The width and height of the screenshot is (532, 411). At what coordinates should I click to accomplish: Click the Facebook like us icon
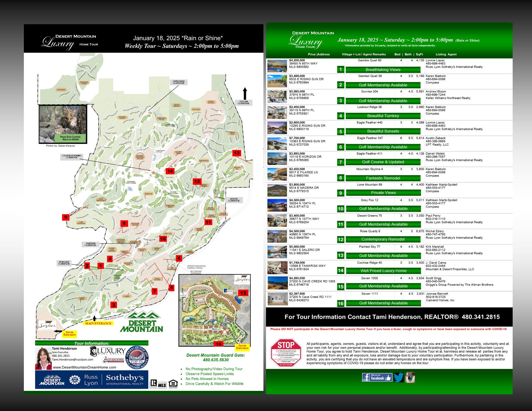(x=377, y=377)
